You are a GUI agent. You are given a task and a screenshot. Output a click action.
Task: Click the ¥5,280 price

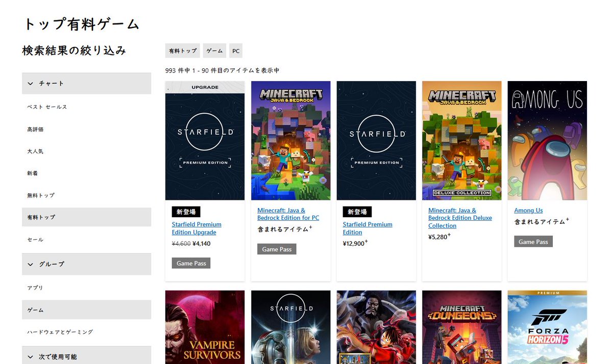439,237
